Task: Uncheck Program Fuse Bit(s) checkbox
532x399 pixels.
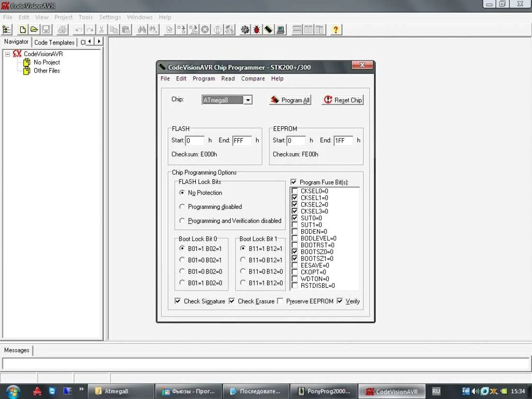Action: point(294,182)
